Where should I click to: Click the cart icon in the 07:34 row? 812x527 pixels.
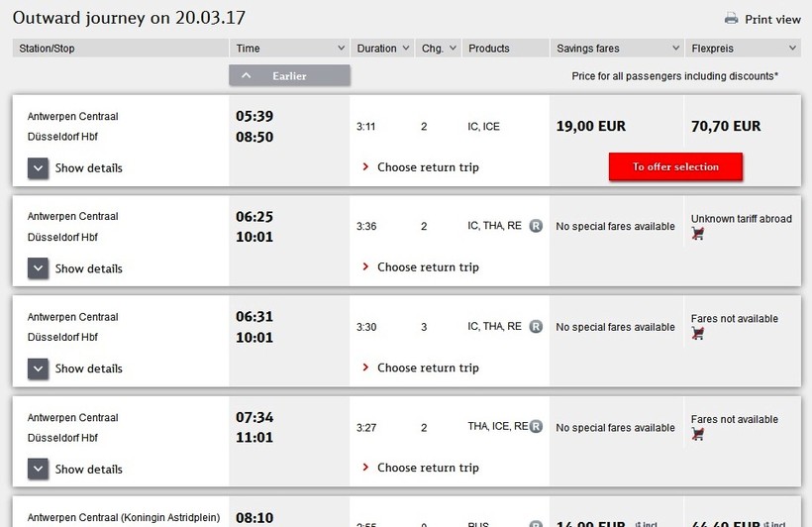698,435
